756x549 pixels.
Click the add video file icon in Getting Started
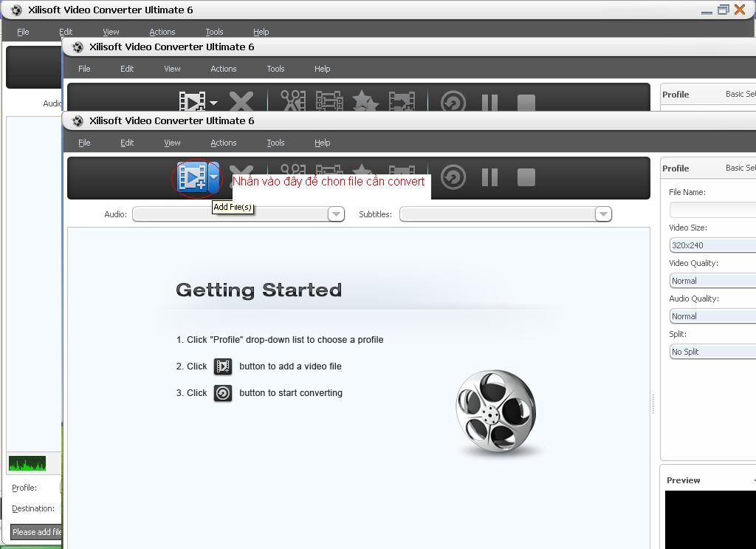pos(223,366)
